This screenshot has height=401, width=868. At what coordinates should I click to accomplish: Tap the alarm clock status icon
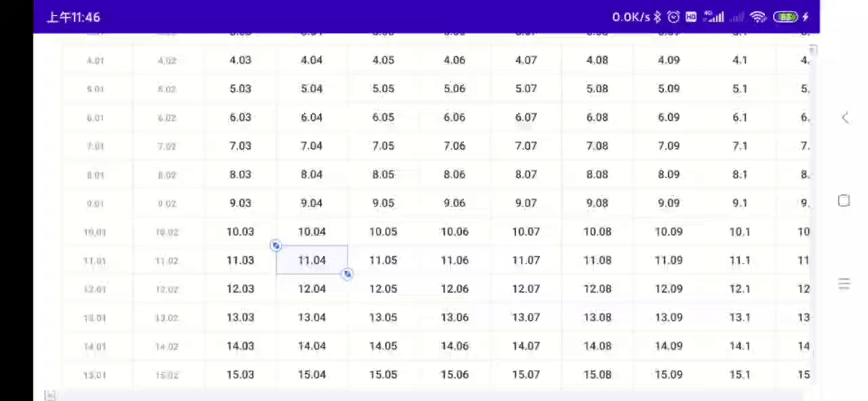(x=673, y=17)
